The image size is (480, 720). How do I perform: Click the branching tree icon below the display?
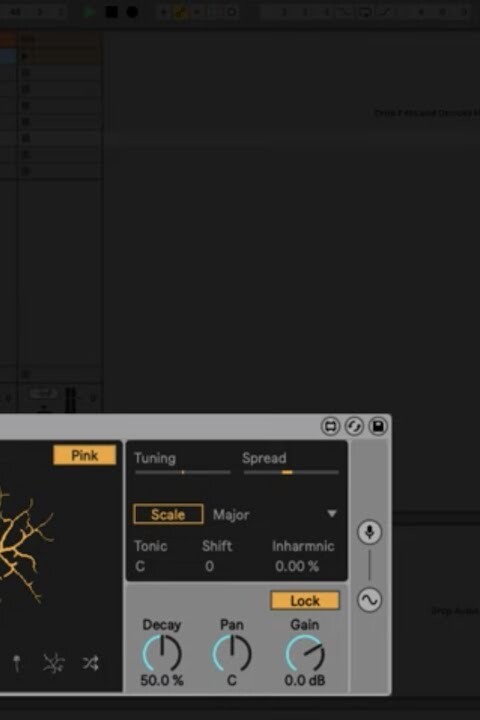(54, 663)
